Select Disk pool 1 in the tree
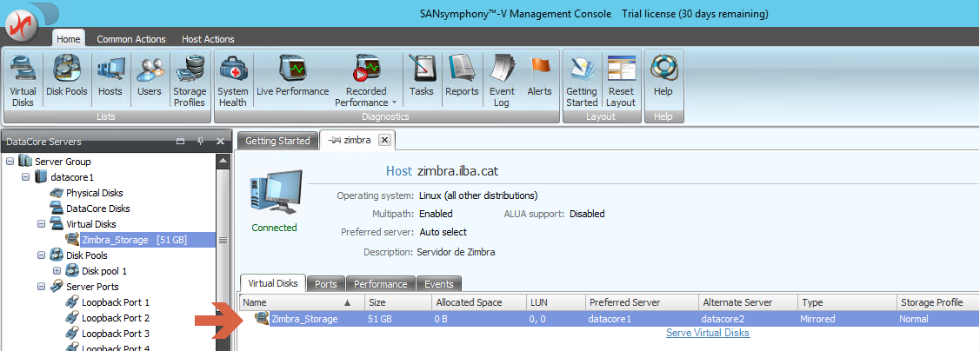The height and width of the screenshot is (351, 980). (x=103, y=271)
